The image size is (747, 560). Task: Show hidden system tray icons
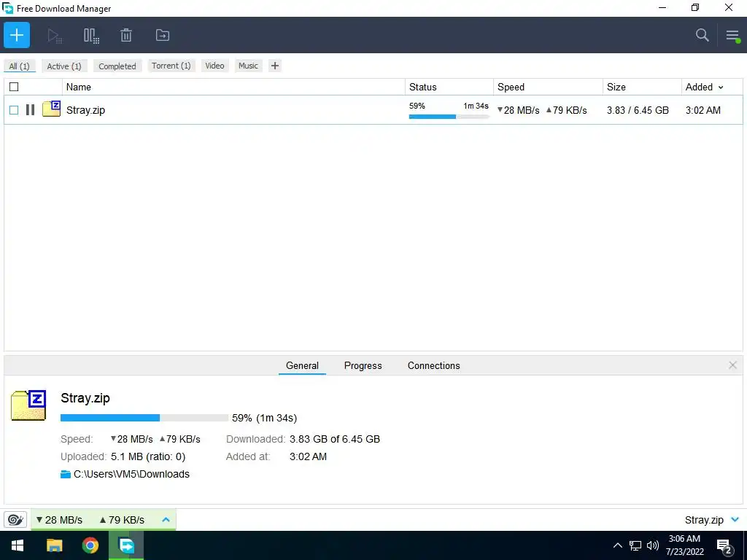pos(617,545)
